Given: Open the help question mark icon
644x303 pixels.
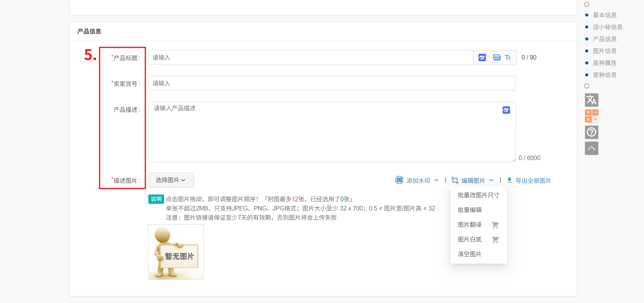Looking at the screenshot, I should pyautogui.click(x=591, y=132).
